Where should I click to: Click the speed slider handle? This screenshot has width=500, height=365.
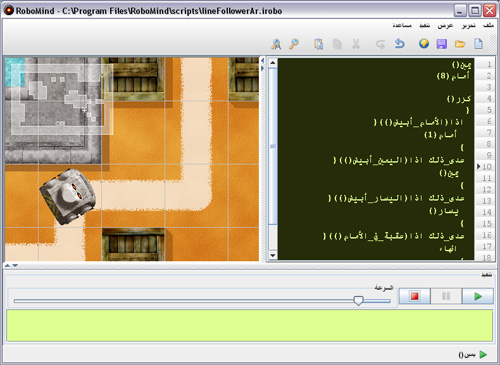point(358,301)
